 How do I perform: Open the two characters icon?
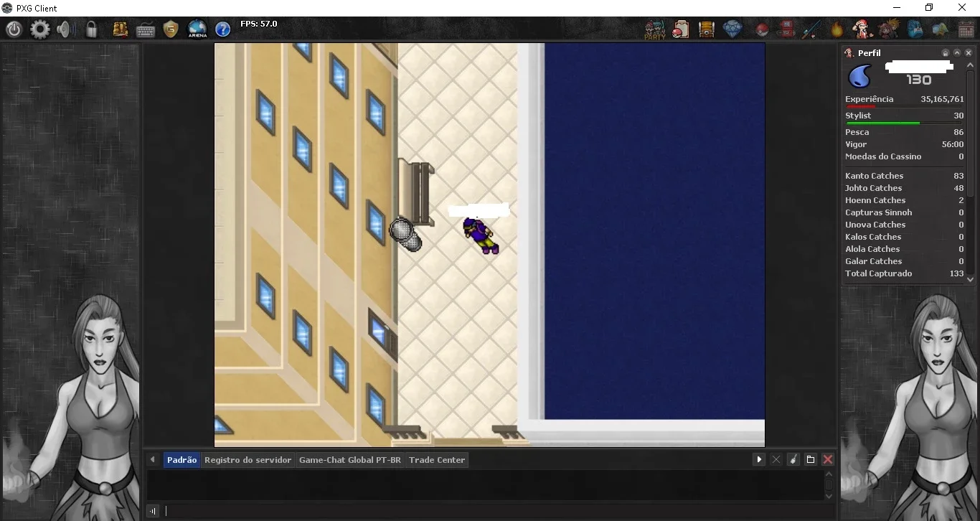coord(890,29)
